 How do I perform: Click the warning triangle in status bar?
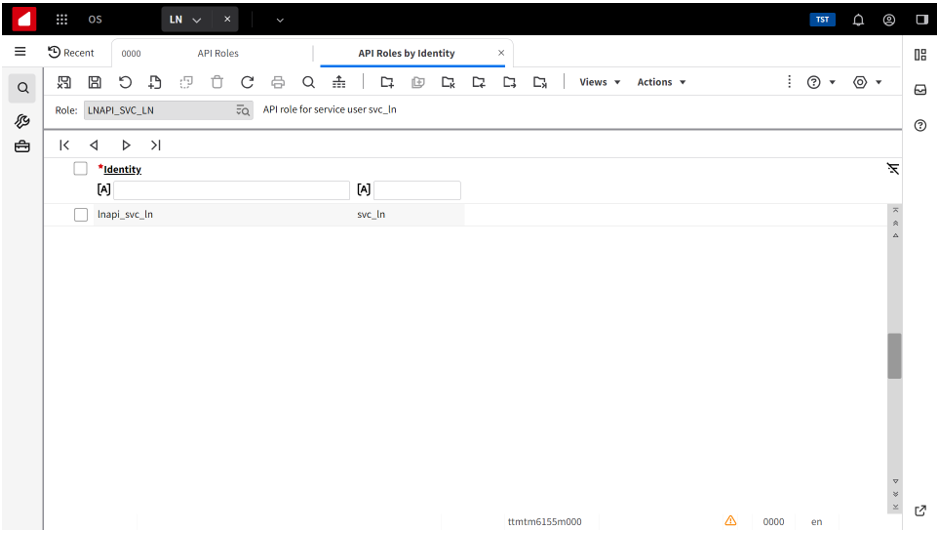730,521
